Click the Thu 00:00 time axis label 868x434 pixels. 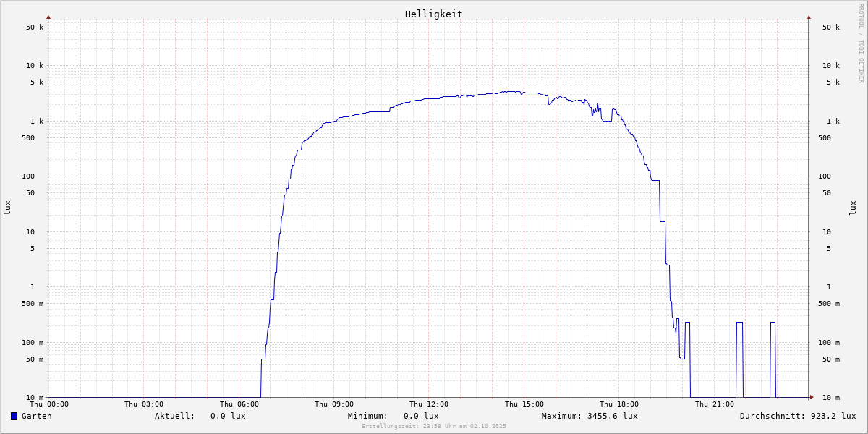(49, 404)
